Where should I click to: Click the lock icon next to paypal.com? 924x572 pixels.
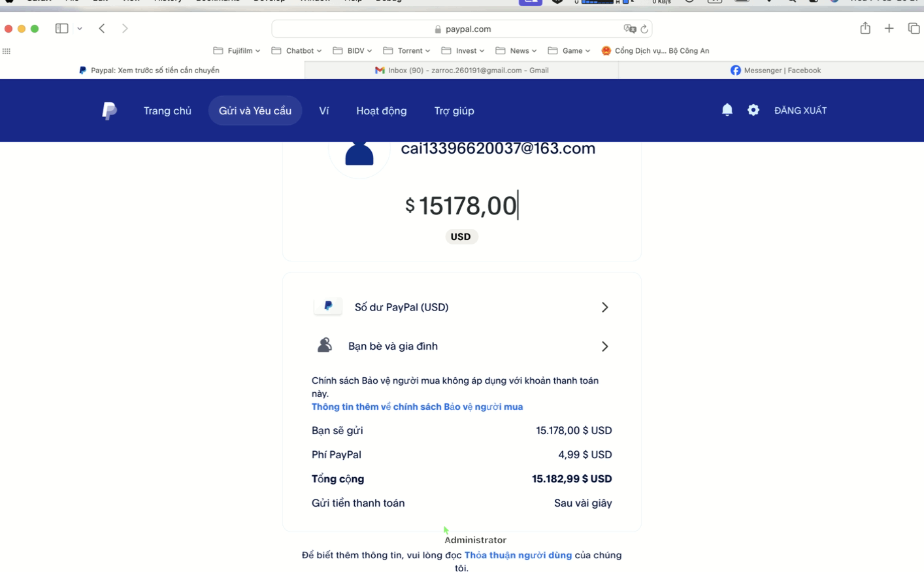(438, 29)
